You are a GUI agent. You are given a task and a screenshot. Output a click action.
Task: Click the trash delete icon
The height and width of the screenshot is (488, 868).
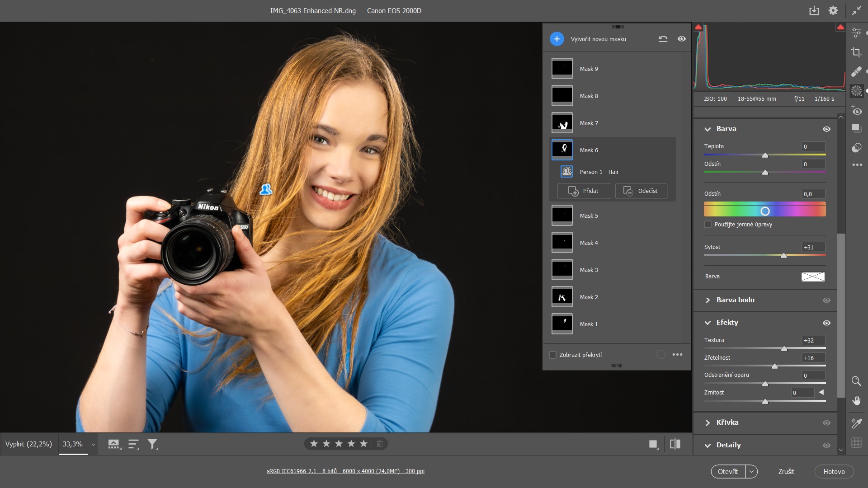click(x=380, y=444)
